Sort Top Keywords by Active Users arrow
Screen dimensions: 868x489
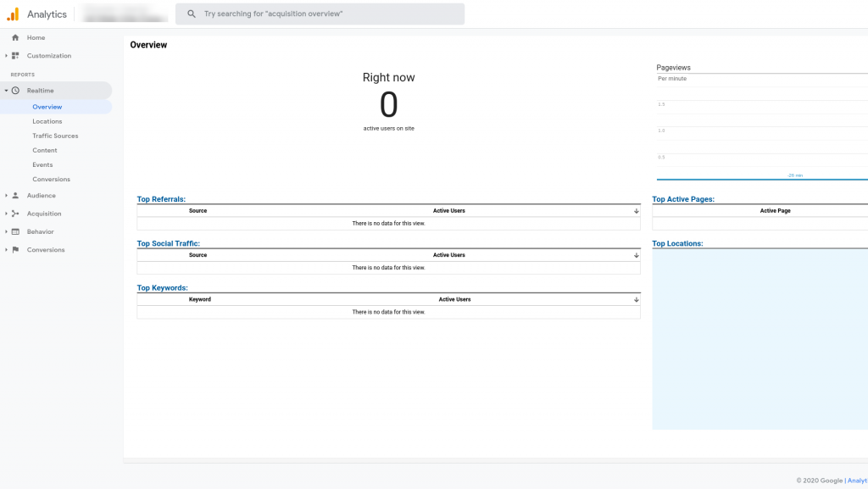pyautogui.click(x=636, y=299)
